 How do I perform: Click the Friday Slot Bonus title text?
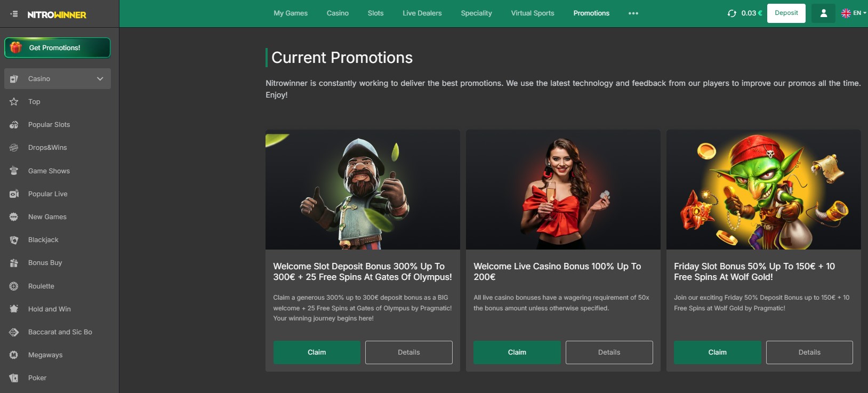point(754,271)
